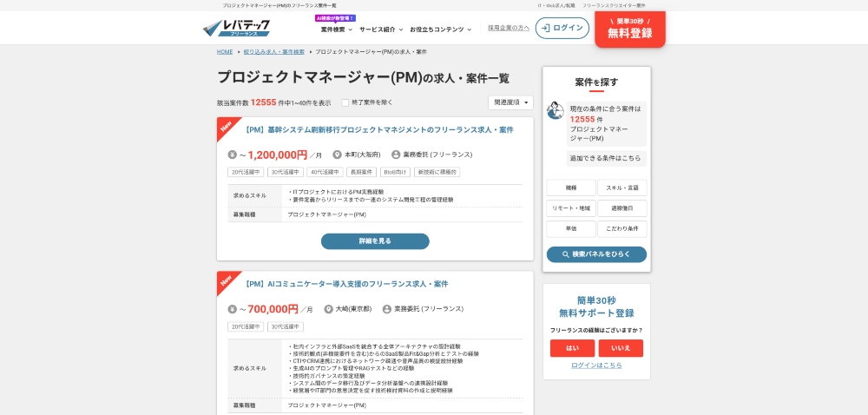Open the 単価 filter
This screenshot has width=868, height=415.
tap(571, 229)
